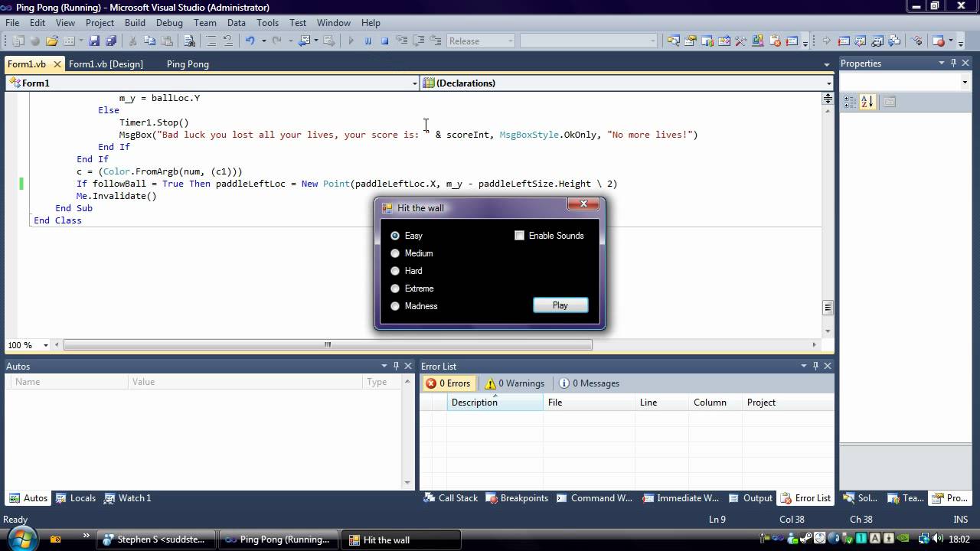Click the Save All toolbar icon

(x=111, y=41)
